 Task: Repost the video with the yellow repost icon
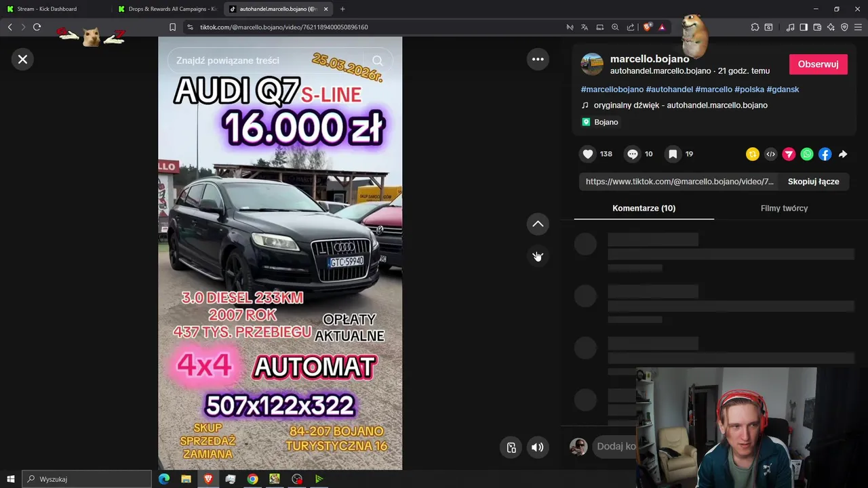(752, 154)
